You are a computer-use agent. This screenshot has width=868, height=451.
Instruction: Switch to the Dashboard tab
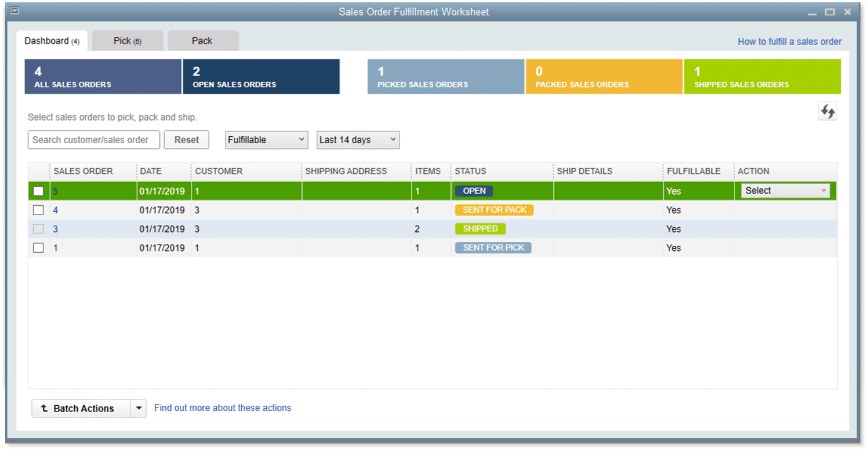pos(52,41)
